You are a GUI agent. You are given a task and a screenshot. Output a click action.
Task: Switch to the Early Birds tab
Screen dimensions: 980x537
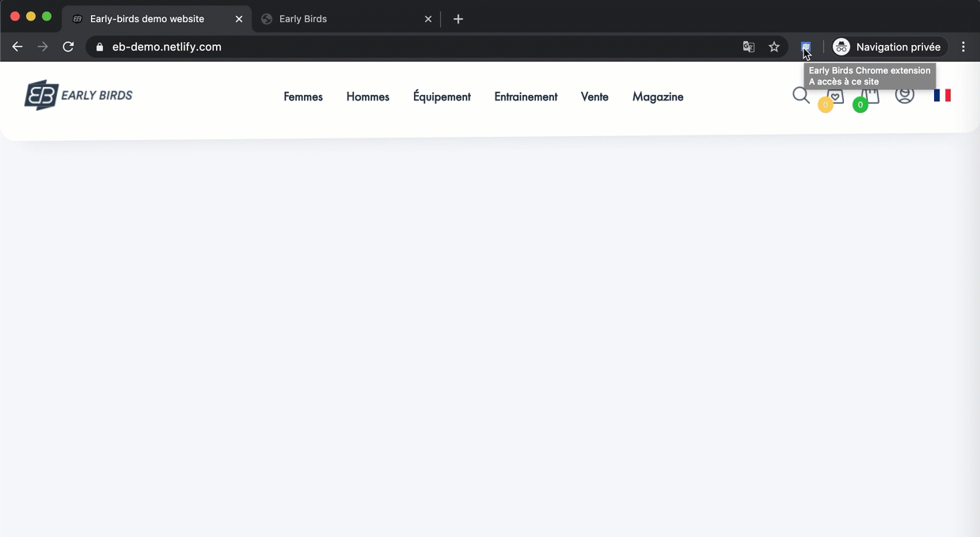[x=346, y=19]
